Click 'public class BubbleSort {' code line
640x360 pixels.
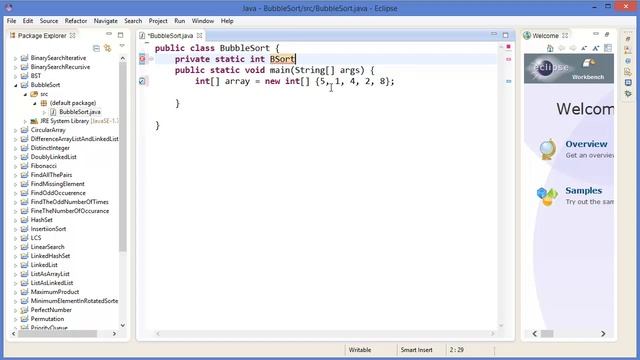[217, 48]
